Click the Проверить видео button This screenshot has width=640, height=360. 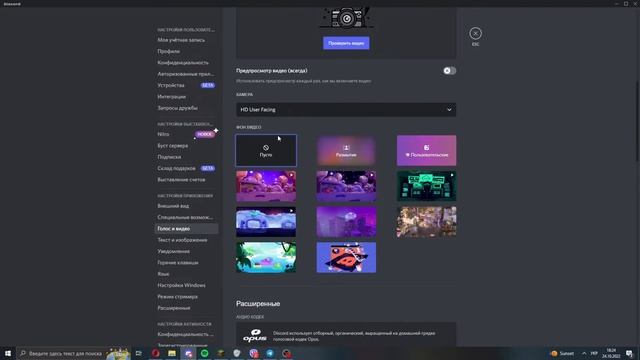point(346,43)
